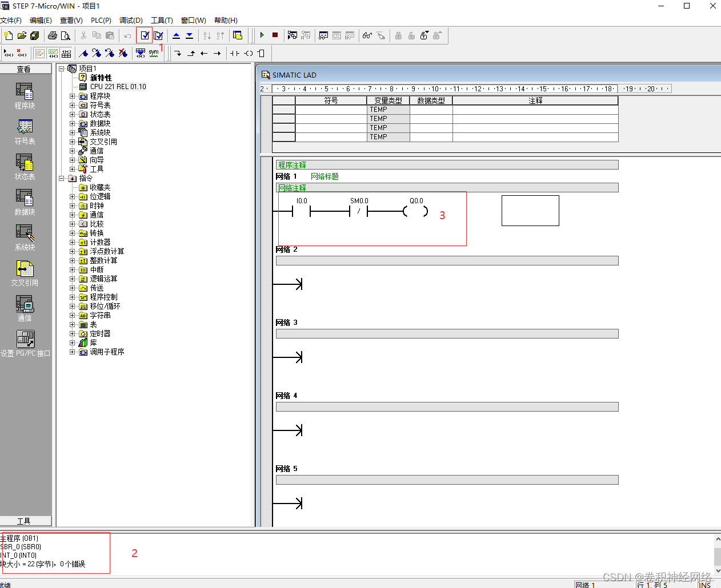This screenshot has height=588, width=721.
Task: Open System Block in navigation bar
Action: click(x=25, y=237)
